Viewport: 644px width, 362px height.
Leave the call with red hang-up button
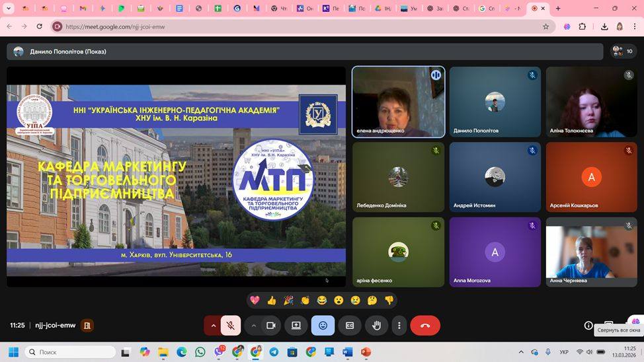[425, 326]
